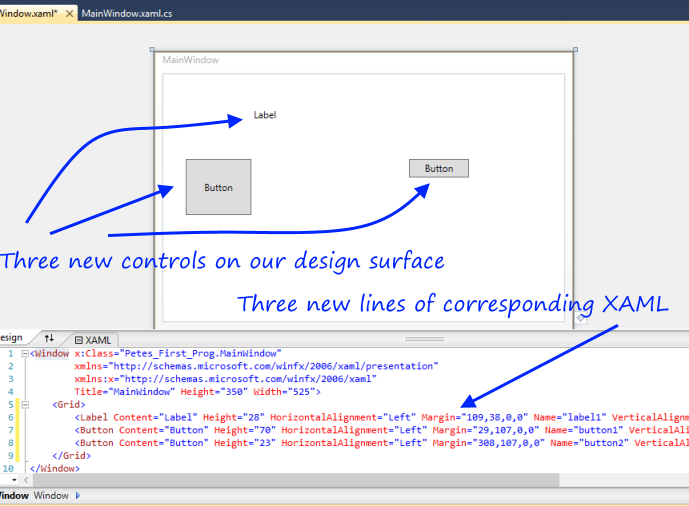Open the Design pane tab

coord(12,339)
